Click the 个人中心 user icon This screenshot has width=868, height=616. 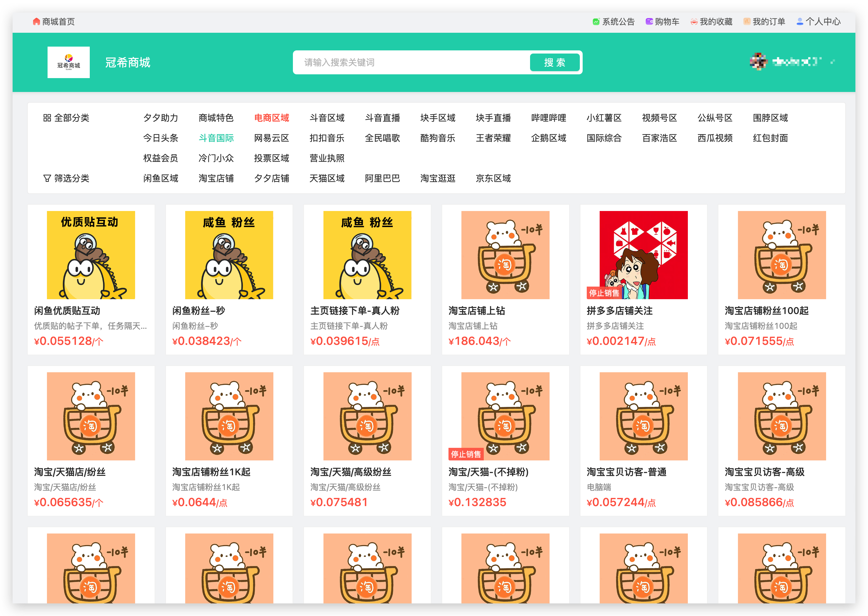coord(800,22)
